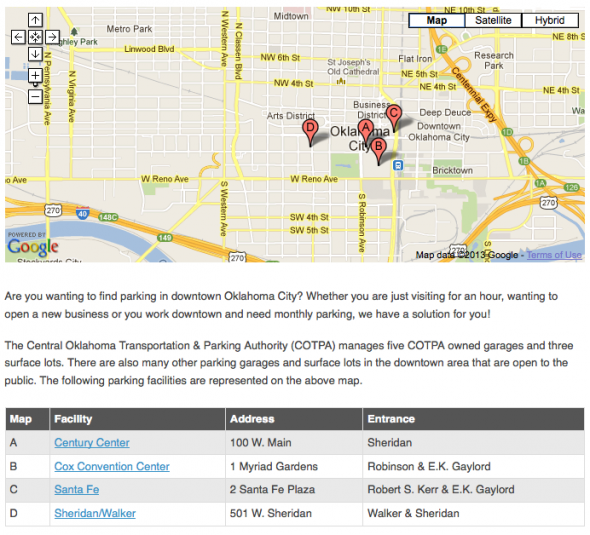The height and width of the screenshot is (535, 590).
Task: Switch to Satellite view
Action: 493,20
